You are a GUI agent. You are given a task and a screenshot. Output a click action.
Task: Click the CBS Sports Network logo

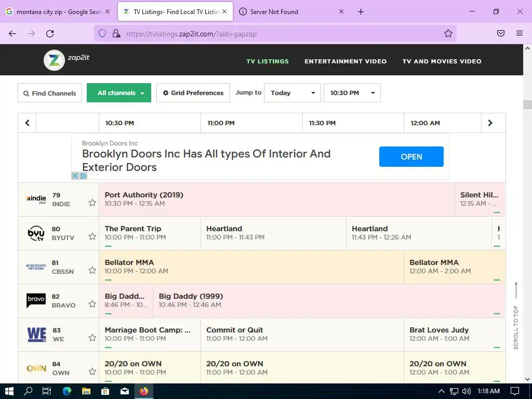(x=36, y=267)
